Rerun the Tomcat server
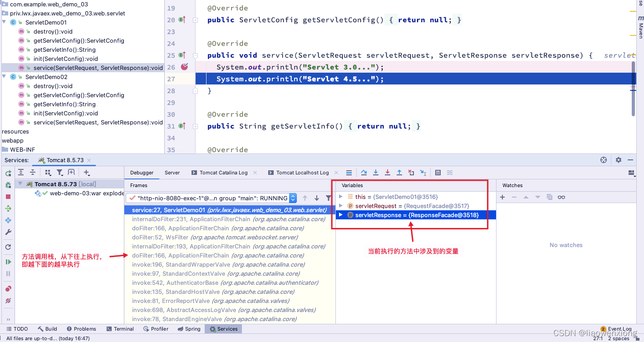Screen dimensions: 644x342 coord(8,173)
